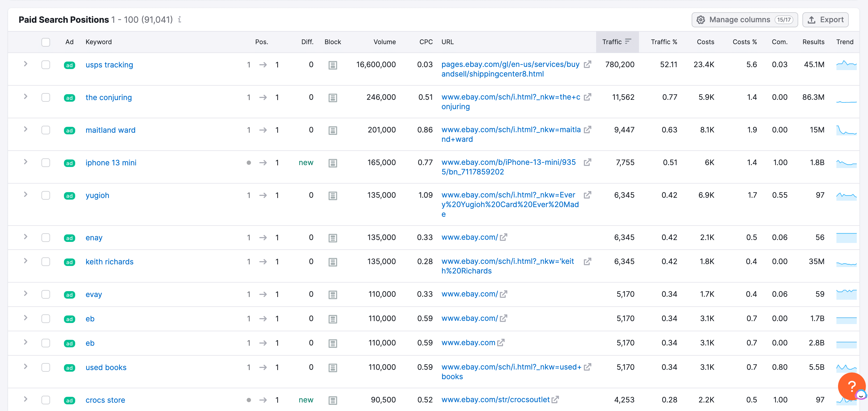Sort by the Costs % column header
Screen dimensions: 868x411
pos(745,42)
